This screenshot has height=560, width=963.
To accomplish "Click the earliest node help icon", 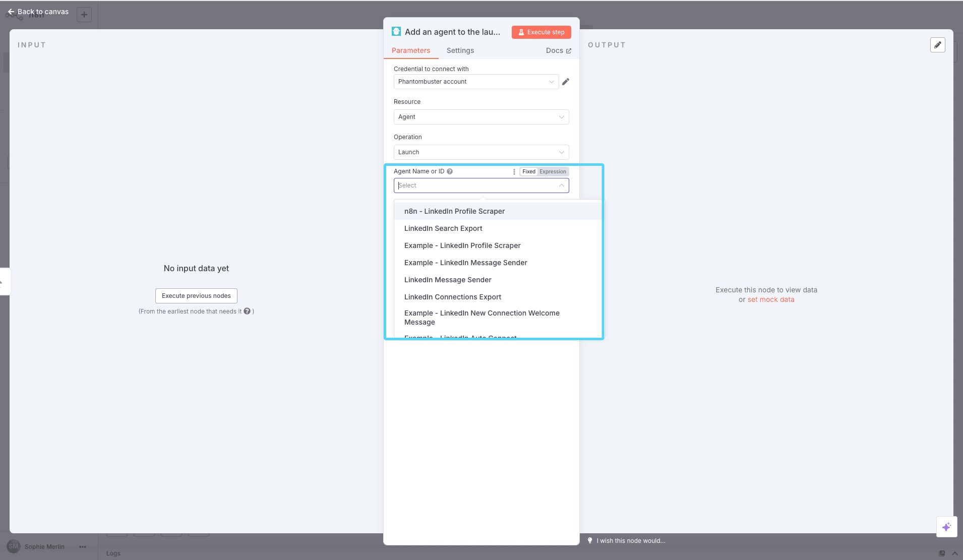I will (x=247, y=312).
